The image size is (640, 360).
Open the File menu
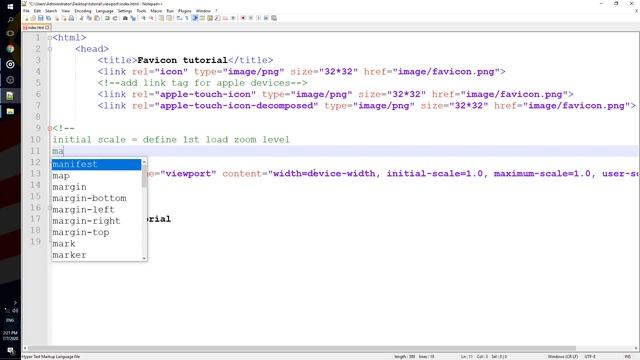pos(26,11)
